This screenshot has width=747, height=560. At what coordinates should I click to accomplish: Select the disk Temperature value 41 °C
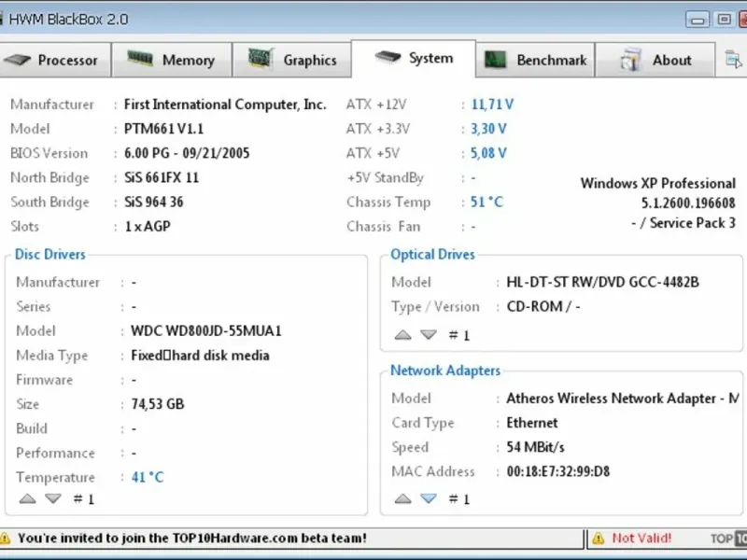point(148,477)
